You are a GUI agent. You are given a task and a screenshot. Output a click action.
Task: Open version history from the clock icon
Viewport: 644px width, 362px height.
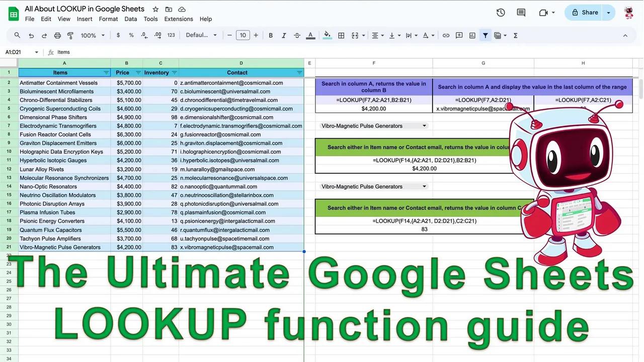click(x=501, y=12)
